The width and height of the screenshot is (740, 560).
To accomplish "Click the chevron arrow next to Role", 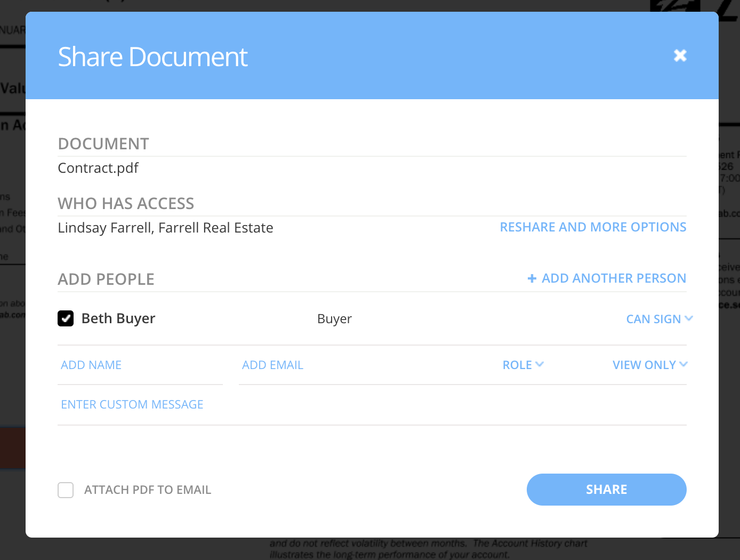I will [x=540, y=364].
